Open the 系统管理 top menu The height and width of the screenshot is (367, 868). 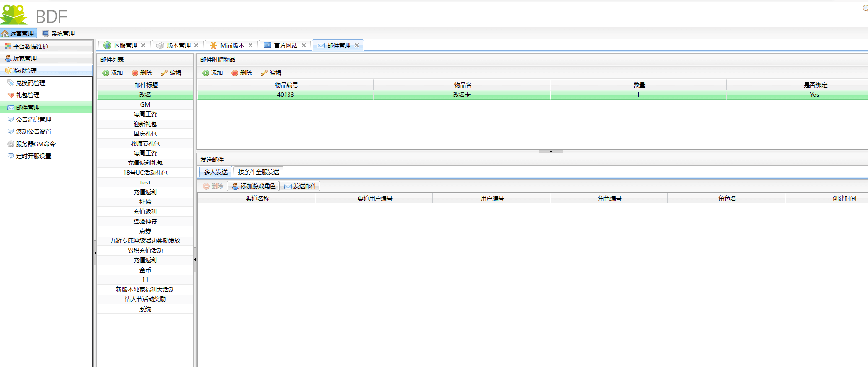58,34
